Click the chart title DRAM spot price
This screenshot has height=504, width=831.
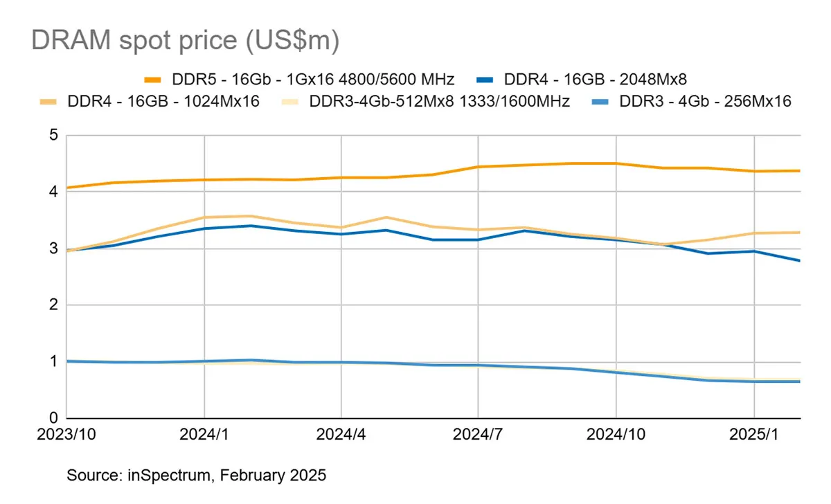185,41
